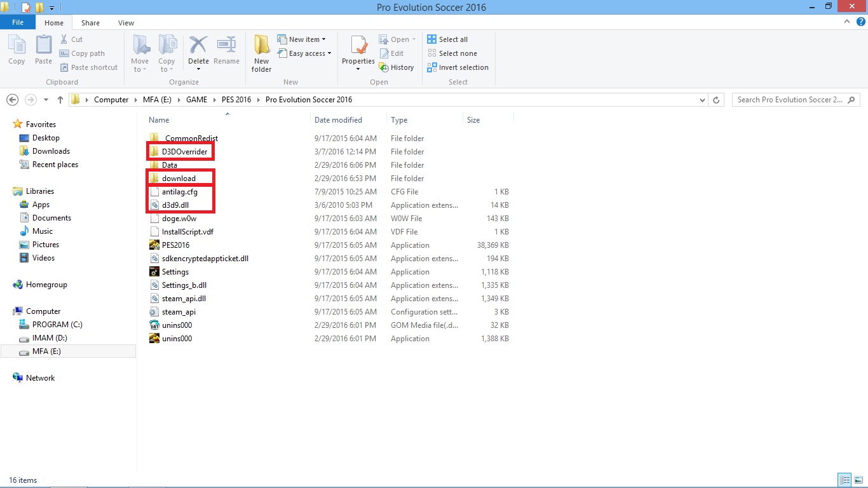Viewport: 868px width, 488px height.
Task: Open the Music library
Action: coord(43,231)
